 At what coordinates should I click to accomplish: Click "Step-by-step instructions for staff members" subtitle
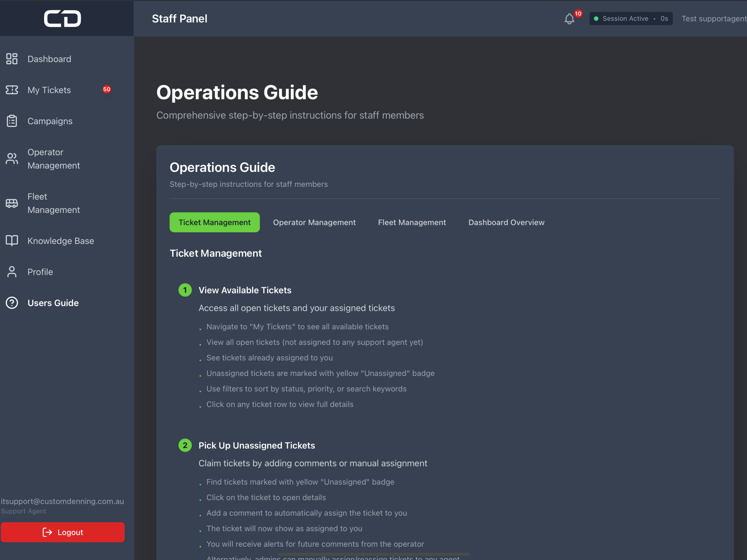point(249,184)
